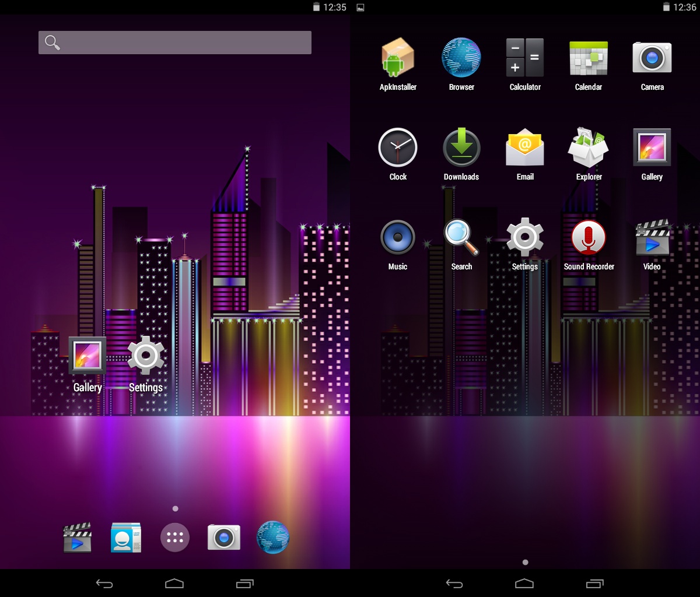700x597 pixels.
Task: Open the Calendar app
Action: pos(589,64)
